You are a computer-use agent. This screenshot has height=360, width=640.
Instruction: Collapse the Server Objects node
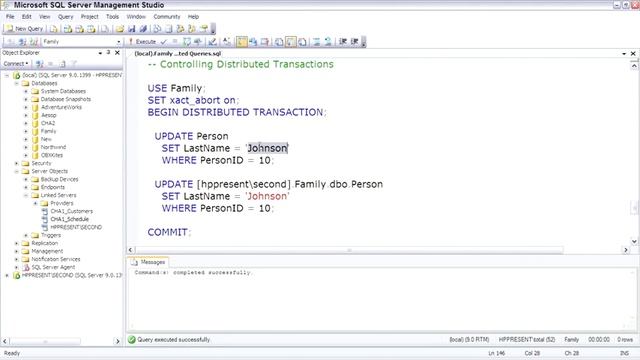tap(16, 171)
